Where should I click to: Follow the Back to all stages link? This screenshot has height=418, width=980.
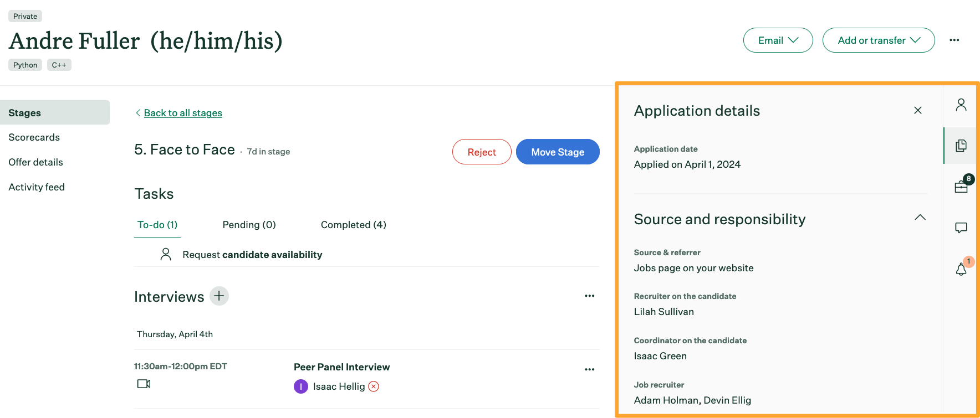coord(182,113)
